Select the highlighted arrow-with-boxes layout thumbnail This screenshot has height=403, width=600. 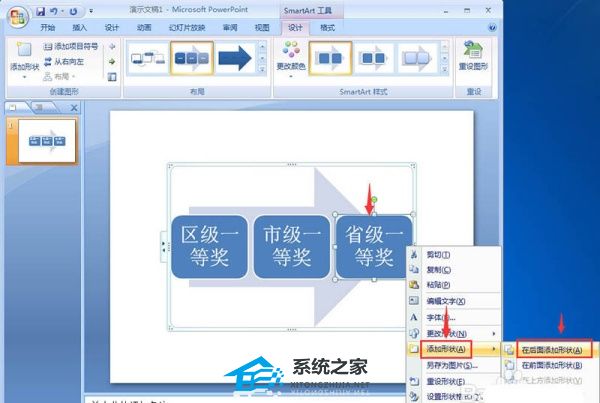[x=192, y=58]
